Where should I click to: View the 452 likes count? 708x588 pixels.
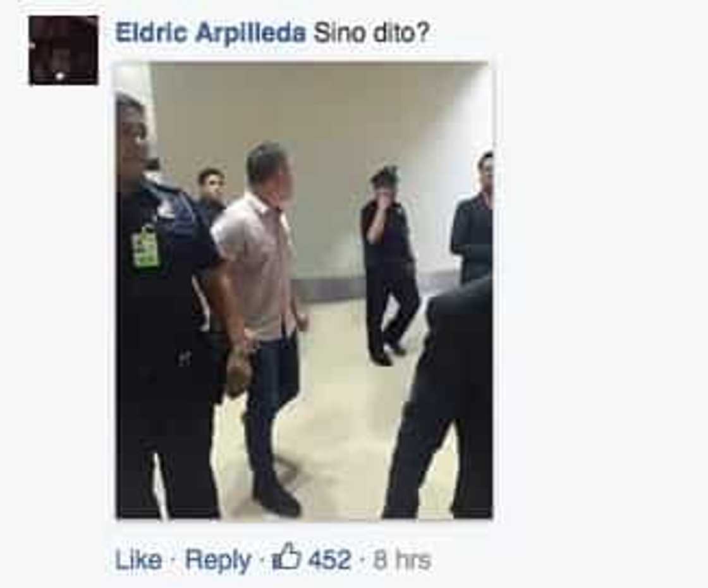coord(329,560)
